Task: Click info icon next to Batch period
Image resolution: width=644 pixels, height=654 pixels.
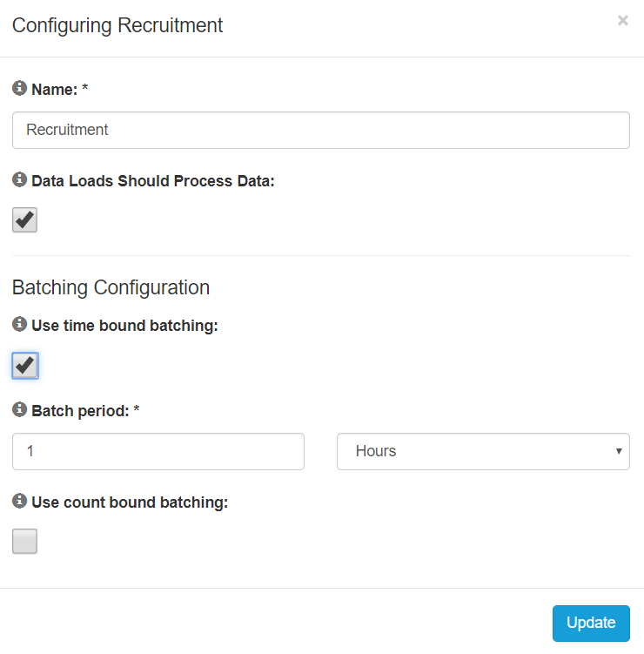Action: tap(19, 410)
